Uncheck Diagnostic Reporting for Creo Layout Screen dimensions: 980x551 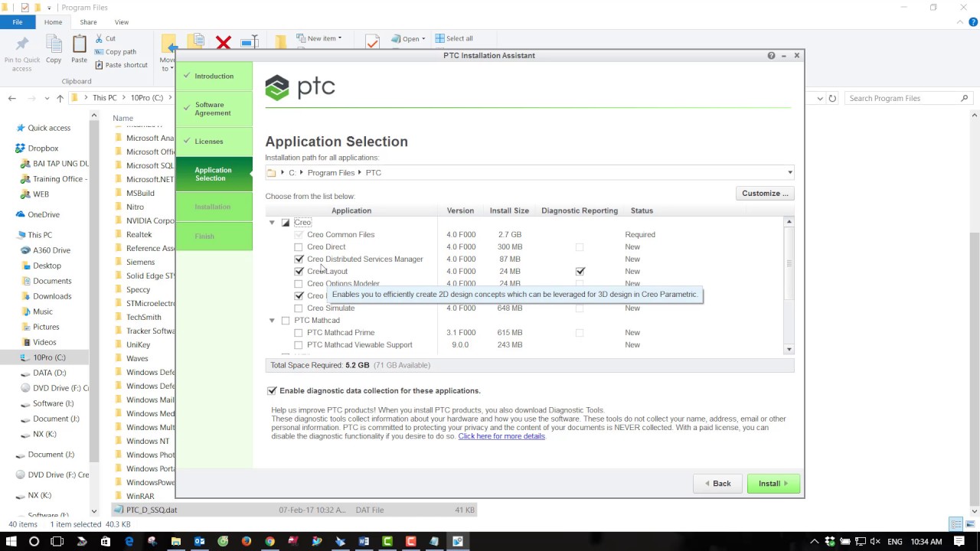580,272
